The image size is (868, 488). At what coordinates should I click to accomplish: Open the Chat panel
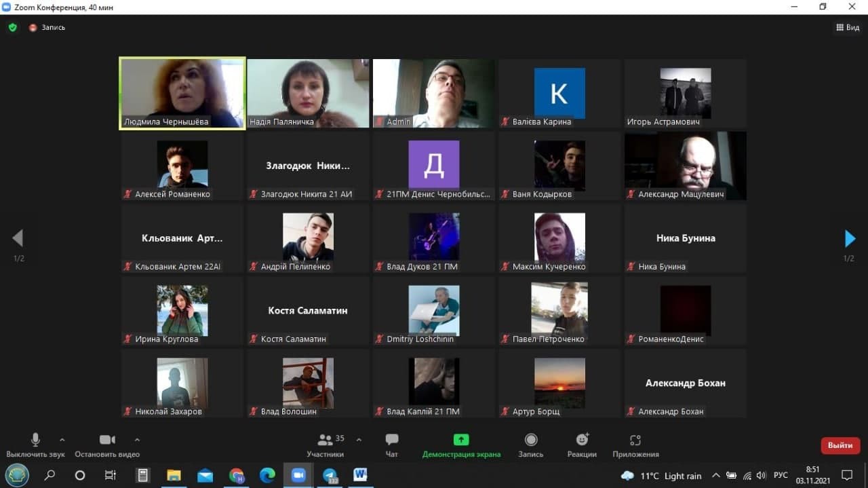pyautogui.click(x=391, y=445)
